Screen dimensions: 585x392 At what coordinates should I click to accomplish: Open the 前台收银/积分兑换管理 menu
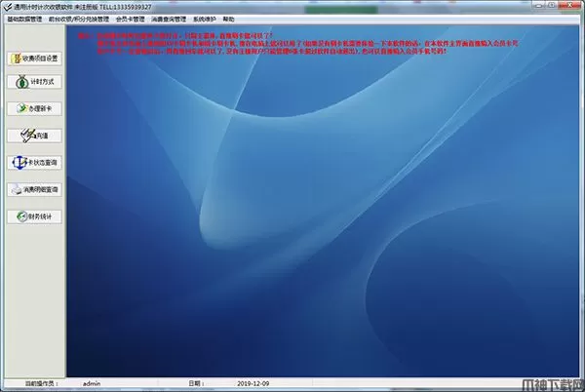[x=79, y=20]
